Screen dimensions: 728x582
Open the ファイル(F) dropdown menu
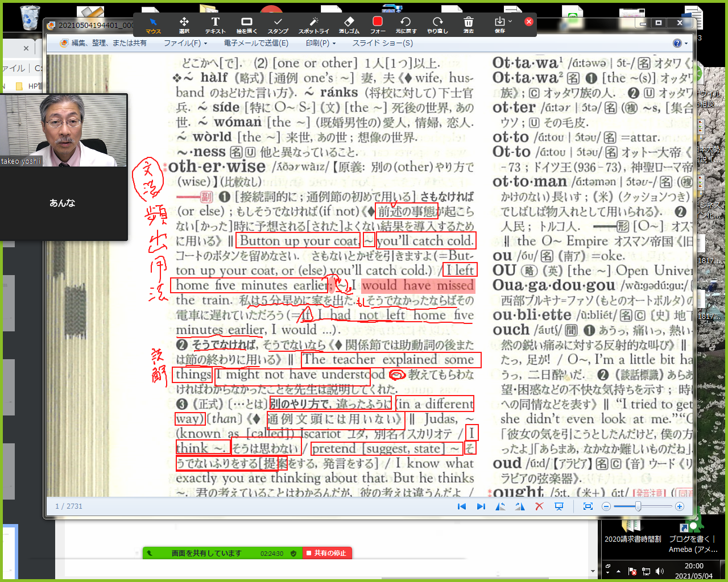tap(185, 43)
